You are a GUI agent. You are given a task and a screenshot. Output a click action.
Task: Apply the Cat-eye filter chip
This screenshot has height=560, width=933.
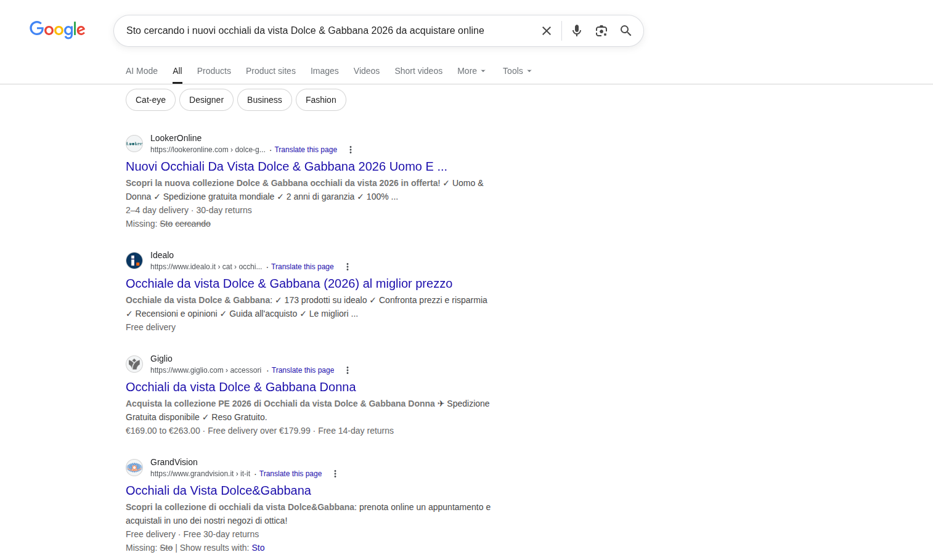point(150,100)
